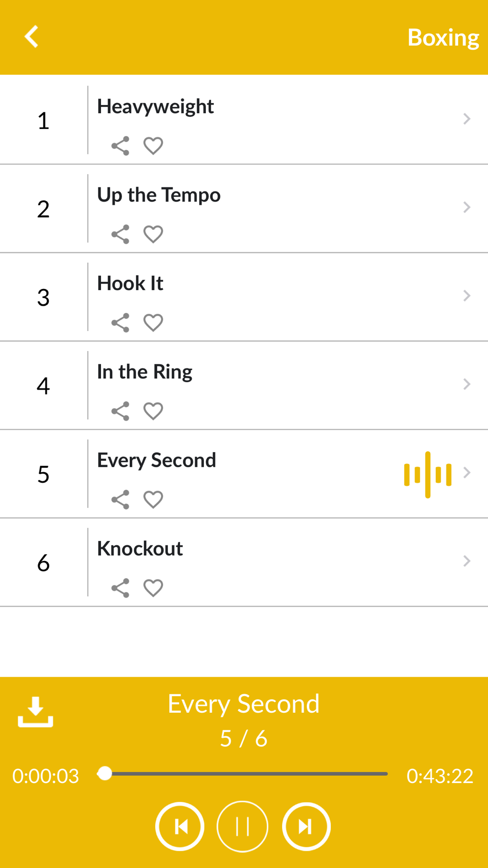Download the Every Second audio

pos(35,712)
